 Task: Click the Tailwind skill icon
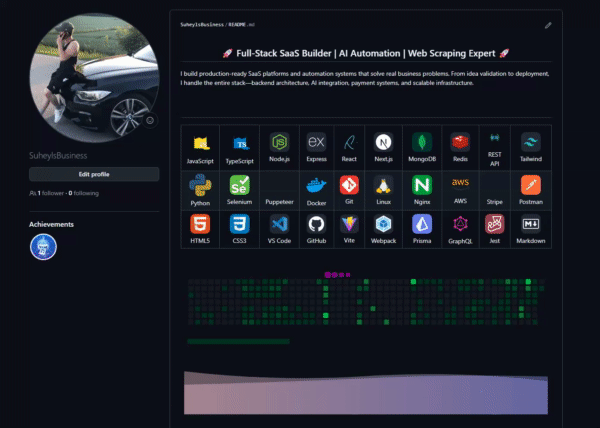(530, 142)
